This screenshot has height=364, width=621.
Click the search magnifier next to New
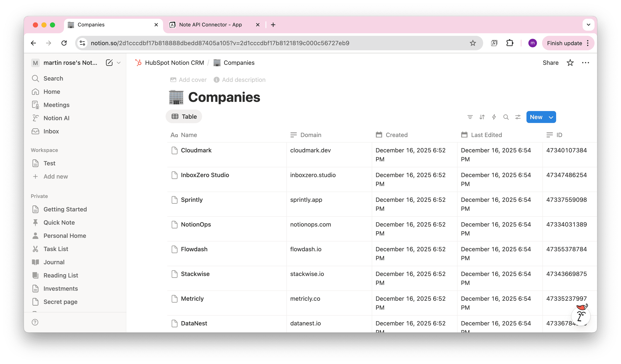pos(506,117)
